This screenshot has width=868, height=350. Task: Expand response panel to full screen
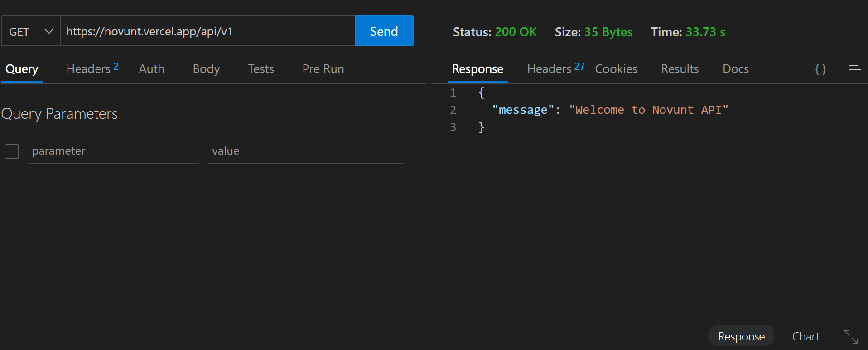click(851, 336)
